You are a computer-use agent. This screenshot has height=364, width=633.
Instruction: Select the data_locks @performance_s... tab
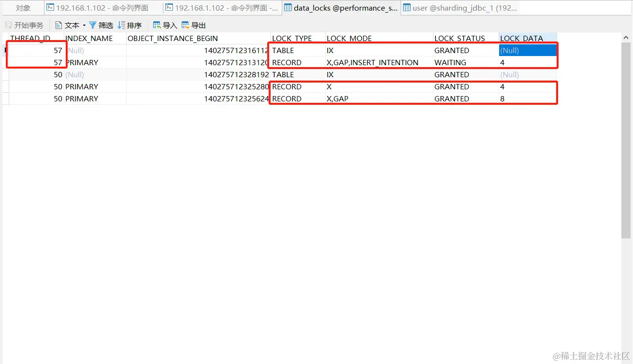click(341, 8)
